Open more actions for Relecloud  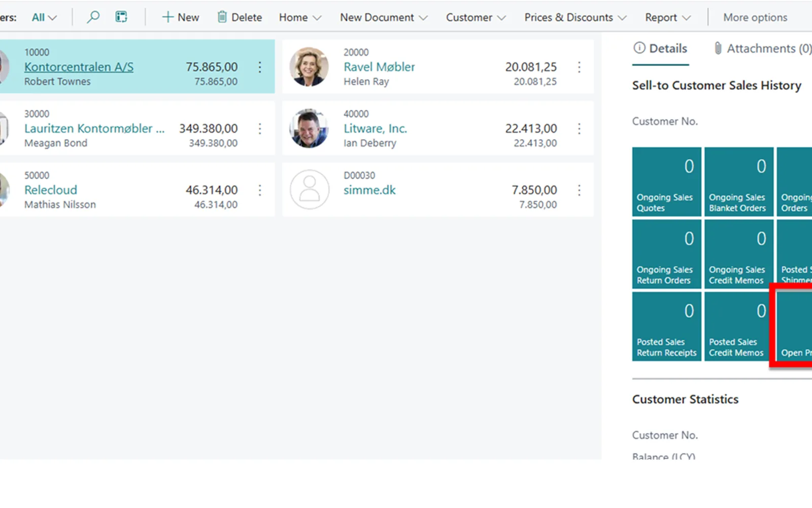(x=260, y=190)
